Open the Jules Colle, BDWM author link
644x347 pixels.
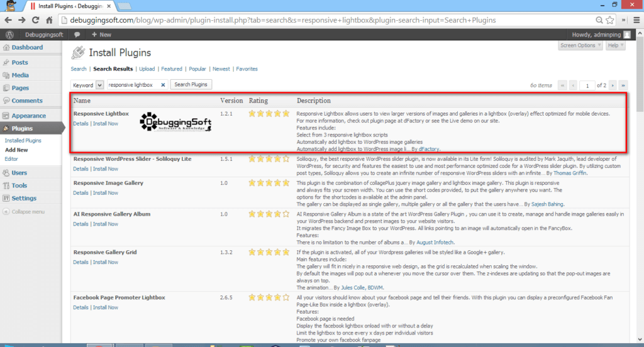(362, 288)
